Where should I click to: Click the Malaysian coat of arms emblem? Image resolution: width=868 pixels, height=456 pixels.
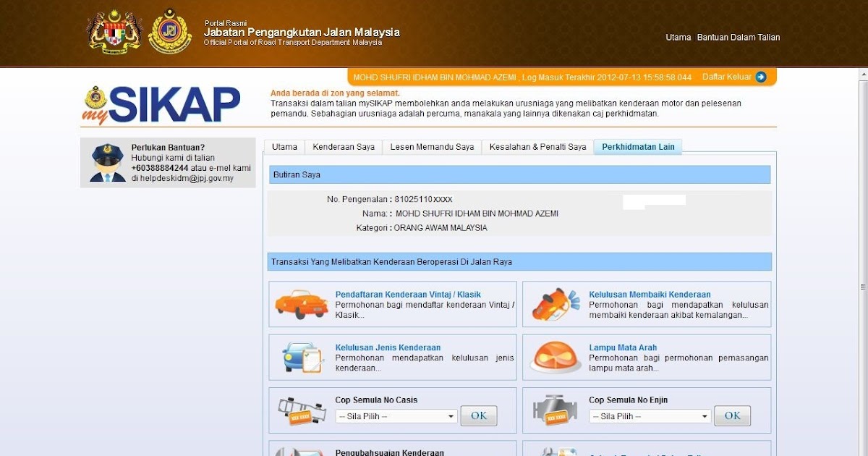(x=114, y=32)
